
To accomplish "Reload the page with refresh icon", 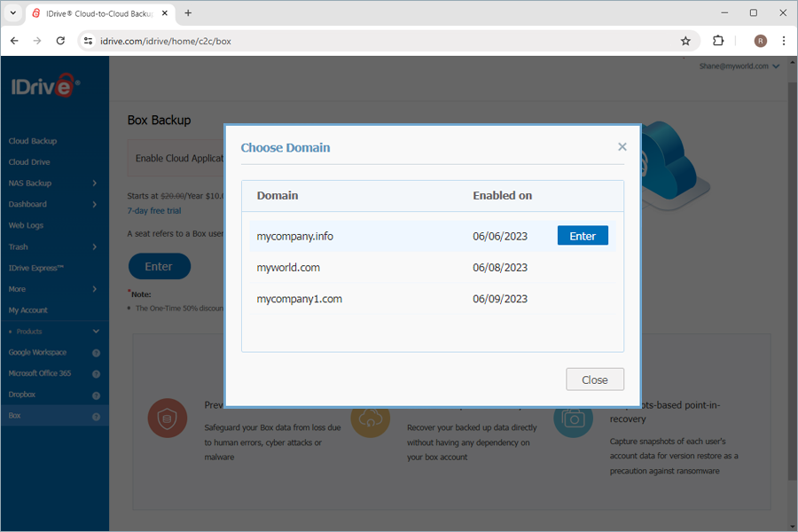I will point(60,41).
